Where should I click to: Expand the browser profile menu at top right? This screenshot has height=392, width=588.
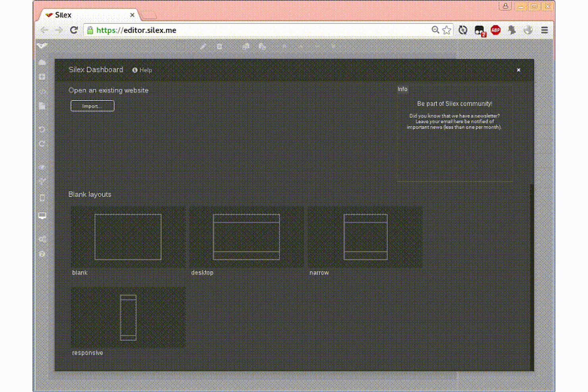pos(505,6)
